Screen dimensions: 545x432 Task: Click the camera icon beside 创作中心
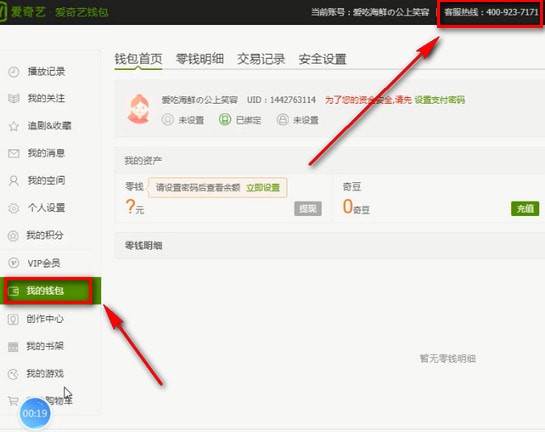13,319
